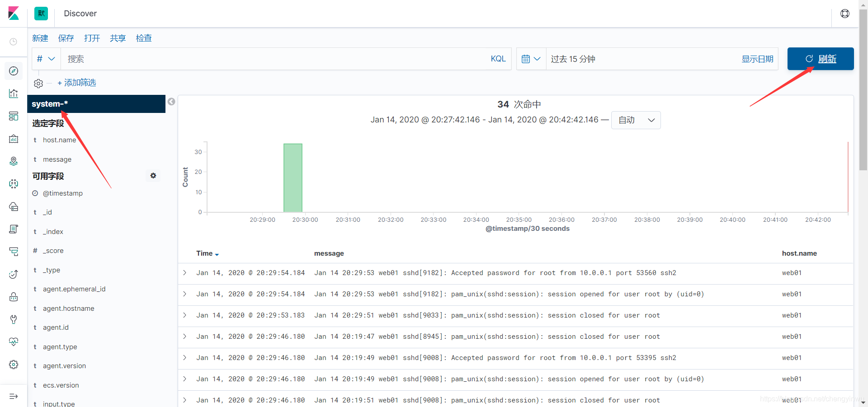Toggle KQL query language option
This screenshot has width=868, height=407.
pyautogui.click(x=498, y=59)
